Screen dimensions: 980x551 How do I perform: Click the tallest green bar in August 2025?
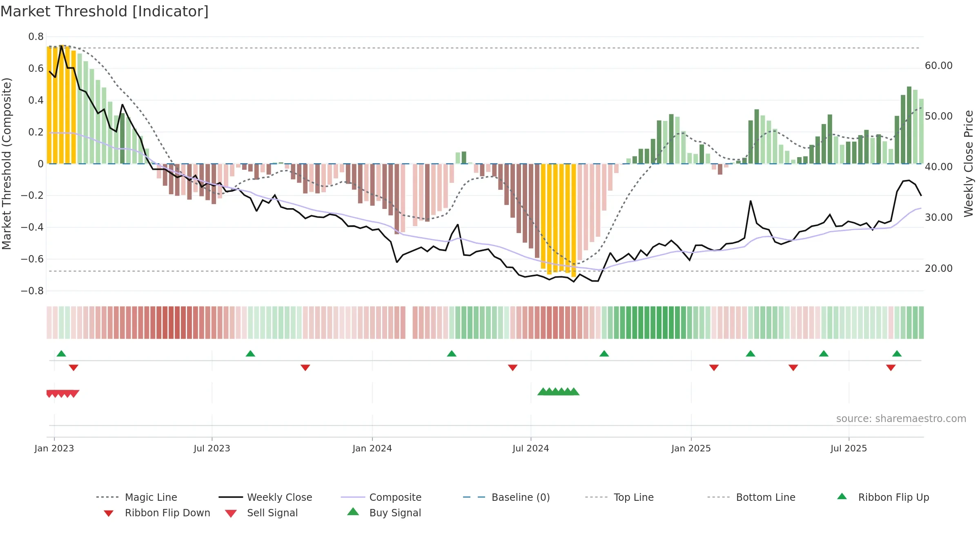(909, 125)
